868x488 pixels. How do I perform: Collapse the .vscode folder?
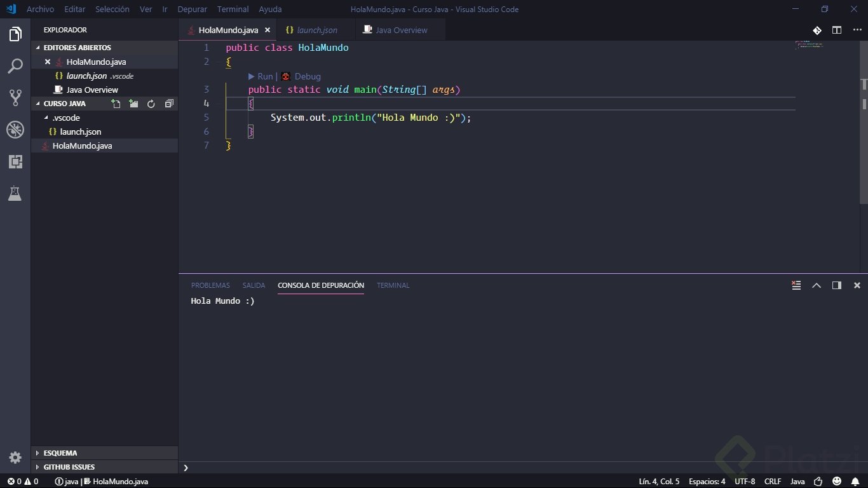pos(104,118)
